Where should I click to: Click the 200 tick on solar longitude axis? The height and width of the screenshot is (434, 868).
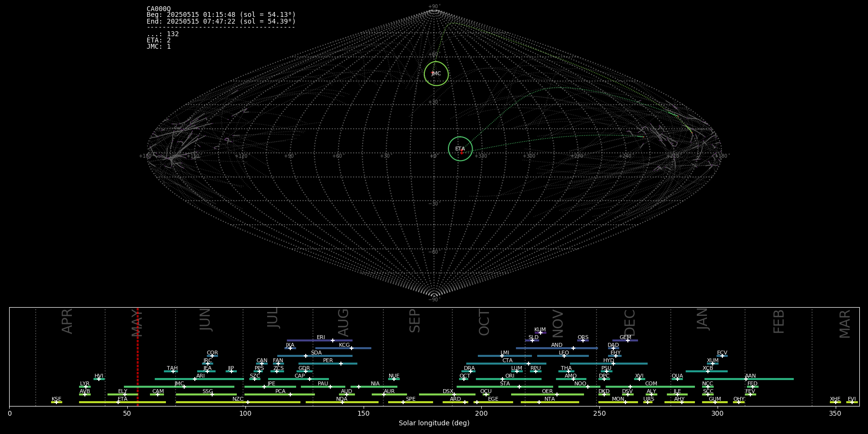coord(481,413)
